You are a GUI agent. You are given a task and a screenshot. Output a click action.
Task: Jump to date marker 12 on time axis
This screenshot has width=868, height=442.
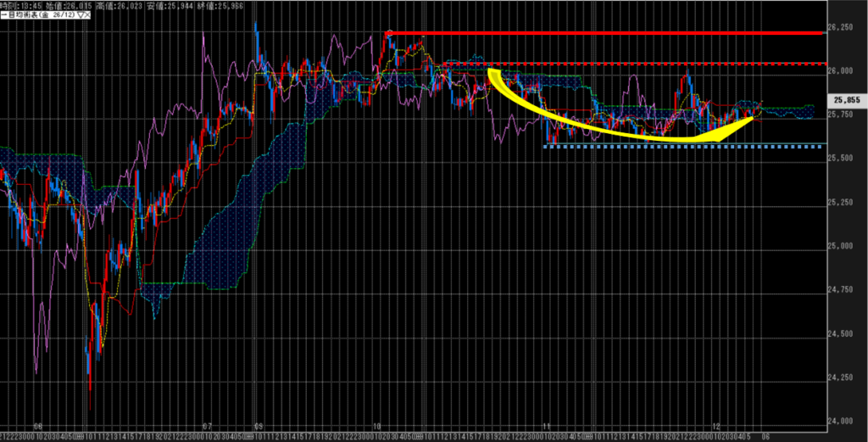coord(716,428)
